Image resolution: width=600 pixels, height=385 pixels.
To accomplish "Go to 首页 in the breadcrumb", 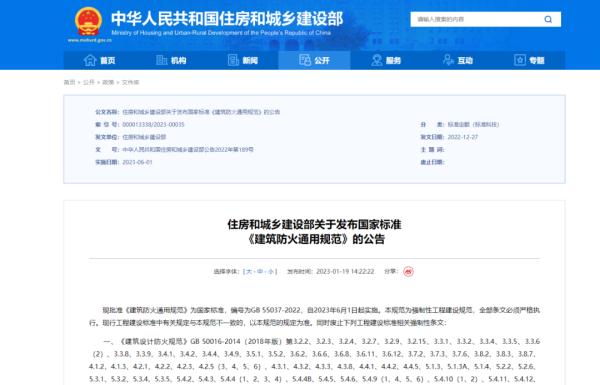I will click(x=69, y=82).
